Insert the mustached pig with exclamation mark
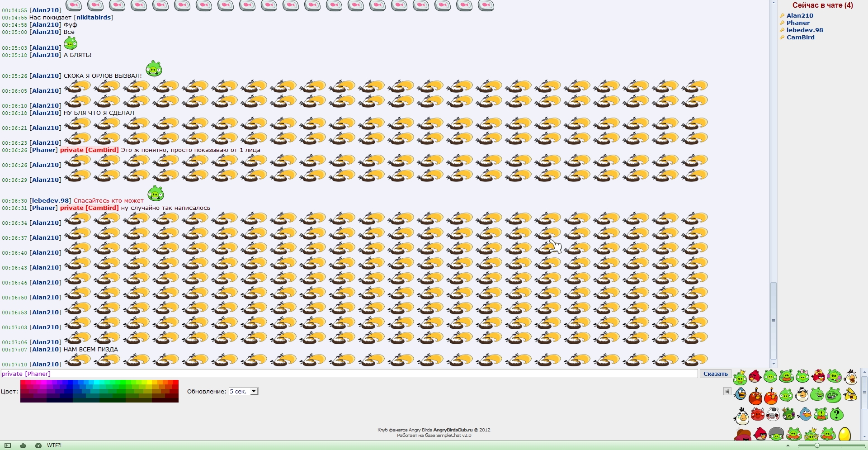The height and width of the screenshot is (450, 868). [821, 414]
